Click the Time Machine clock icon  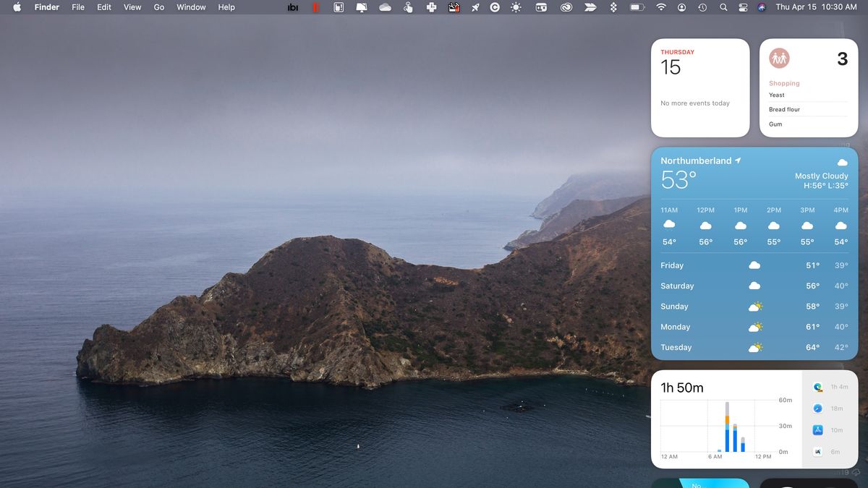click(702, 7)
